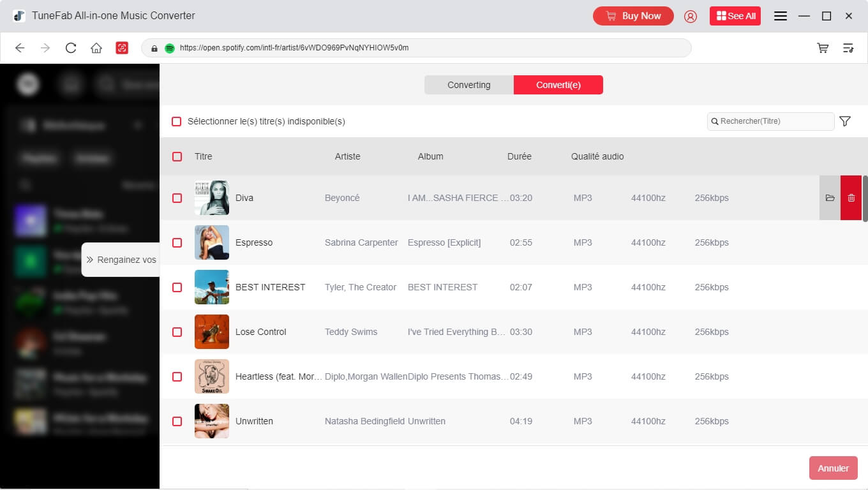Click the artist name Sabrina Carpenter
868x490 pixels.
[361, 242]
